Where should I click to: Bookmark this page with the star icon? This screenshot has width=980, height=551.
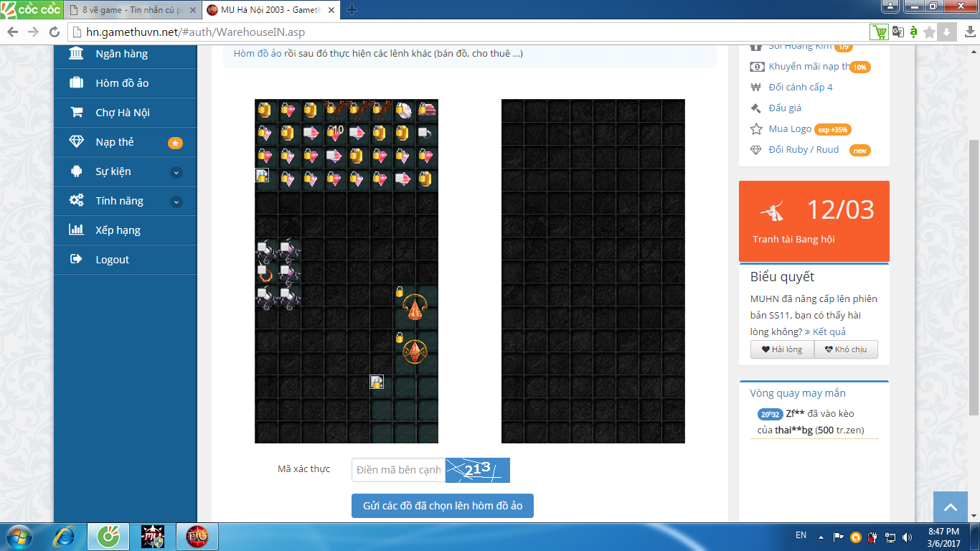(930, 32)
